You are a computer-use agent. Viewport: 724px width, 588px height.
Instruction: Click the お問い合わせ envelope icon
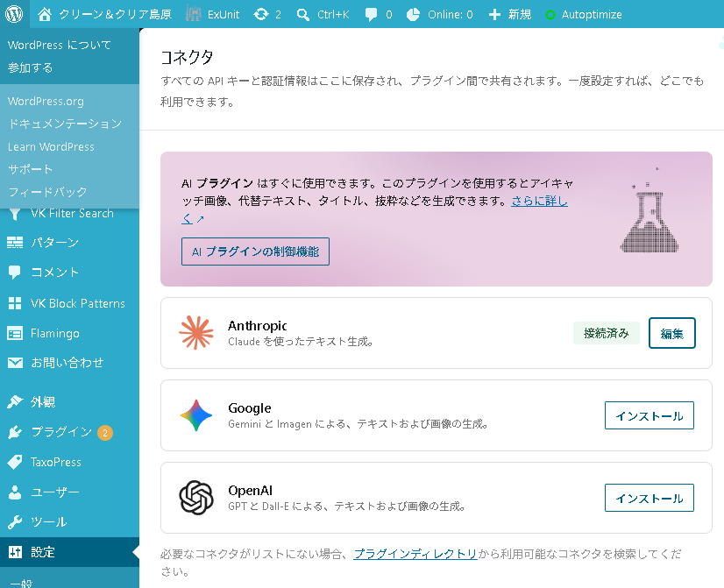point(15,363)
